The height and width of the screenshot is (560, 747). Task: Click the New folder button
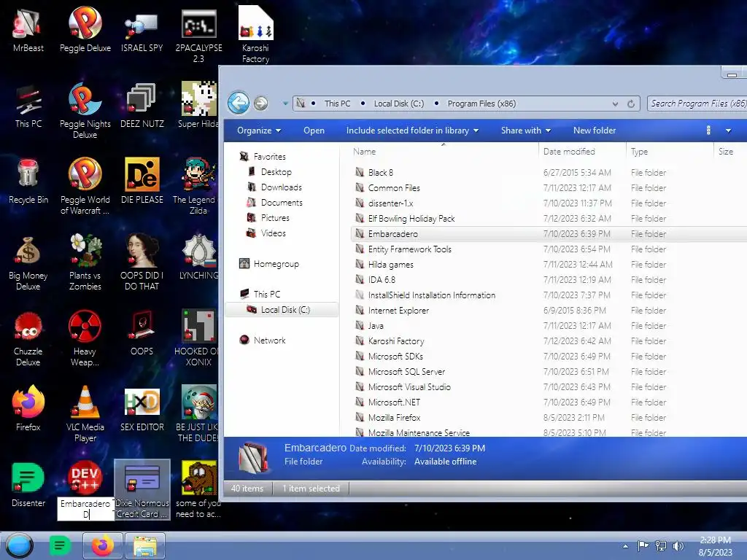[x=595, y=131]
